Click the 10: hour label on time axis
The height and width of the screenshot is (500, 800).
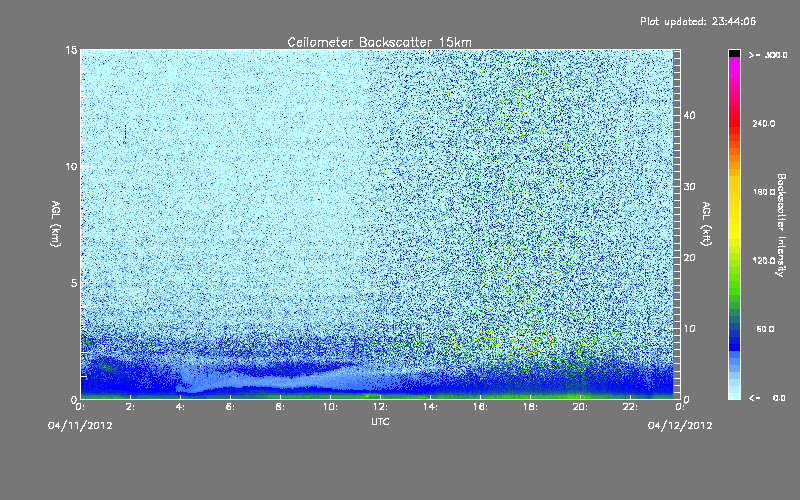(x=330, y=407)
